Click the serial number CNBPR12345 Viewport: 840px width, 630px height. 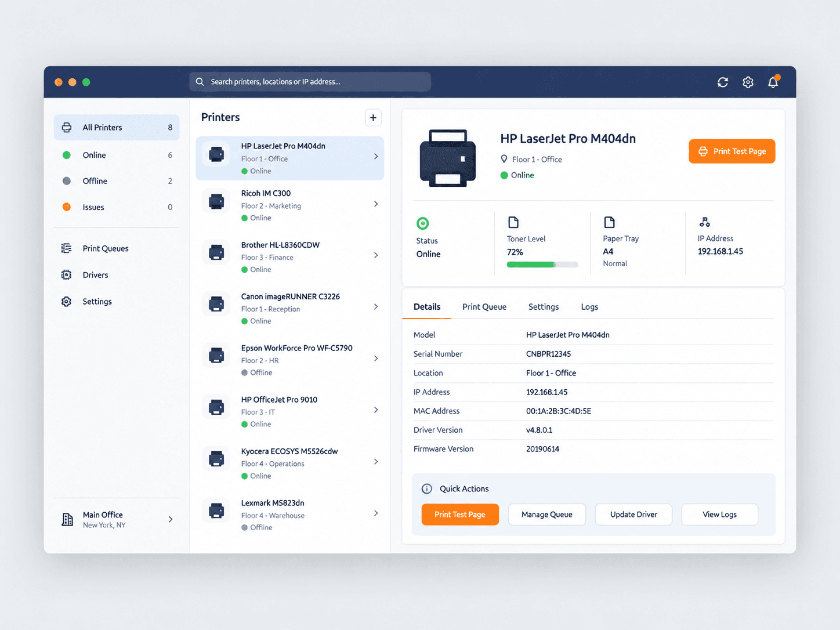[x=548, y=354]
